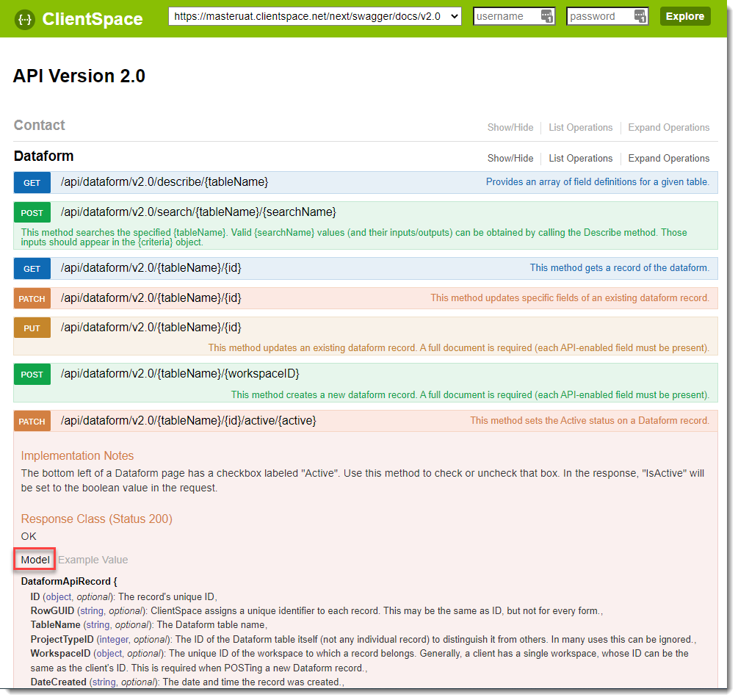Click the 'API Version 2.0' title
Screen dimensions: 738x700
click(x=79, y=76)
